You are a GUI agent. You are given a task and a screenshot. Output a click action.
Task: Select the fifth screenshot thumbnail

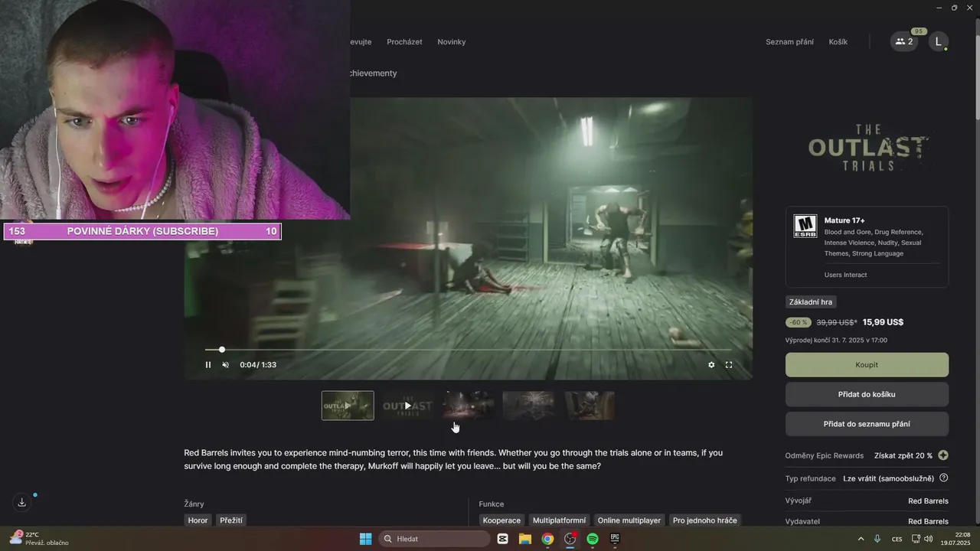pos(590,406)
